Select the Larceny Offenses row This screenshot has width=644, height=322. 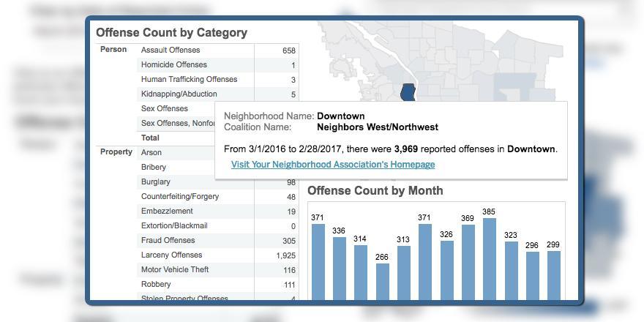217,255
